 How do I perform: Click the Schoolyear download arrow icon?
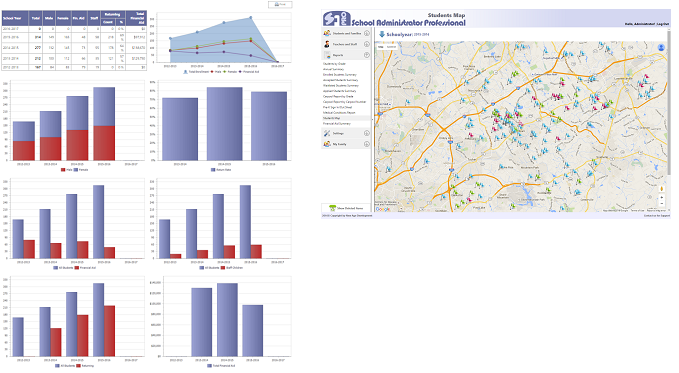pyautogui.click(x=382, y=34)
